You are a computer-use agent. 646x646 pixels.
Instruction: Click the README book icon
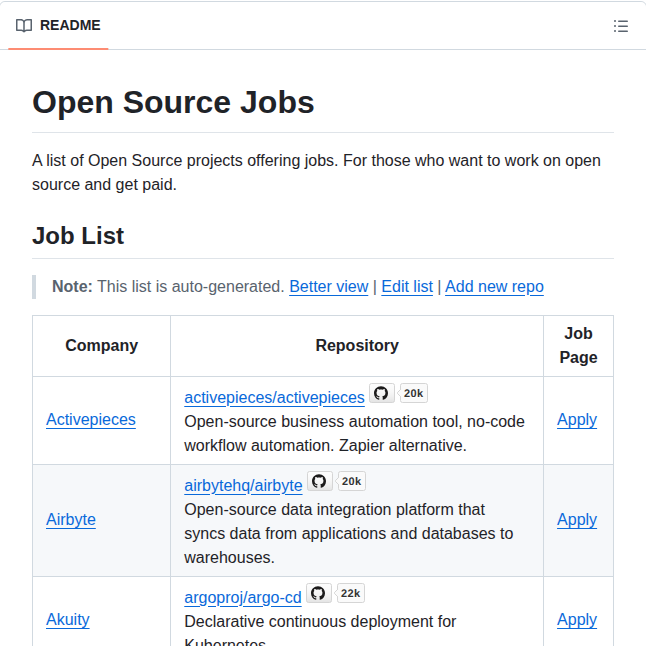[x=24, y=26]
